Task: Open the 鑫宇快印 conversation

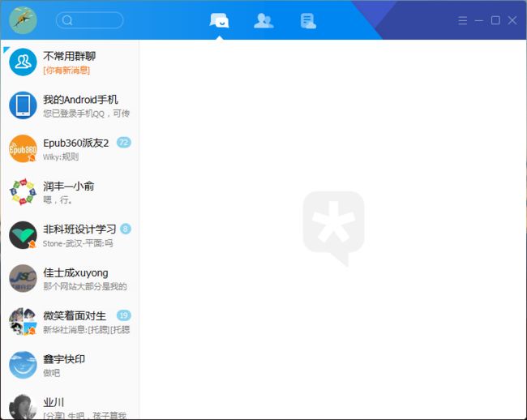Action: click(70, 365)
